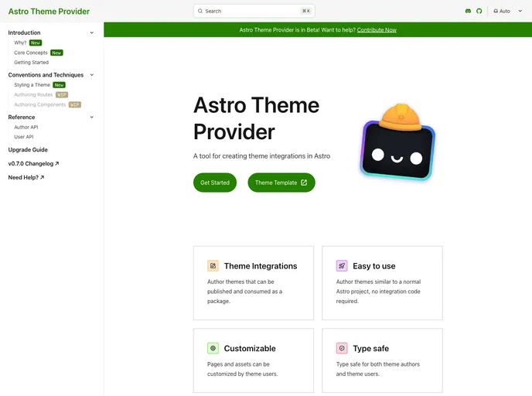This screenshot has height=396, width=532.
Task: Click the external link icon on Theme Template
Action: [x=304, y=183]
